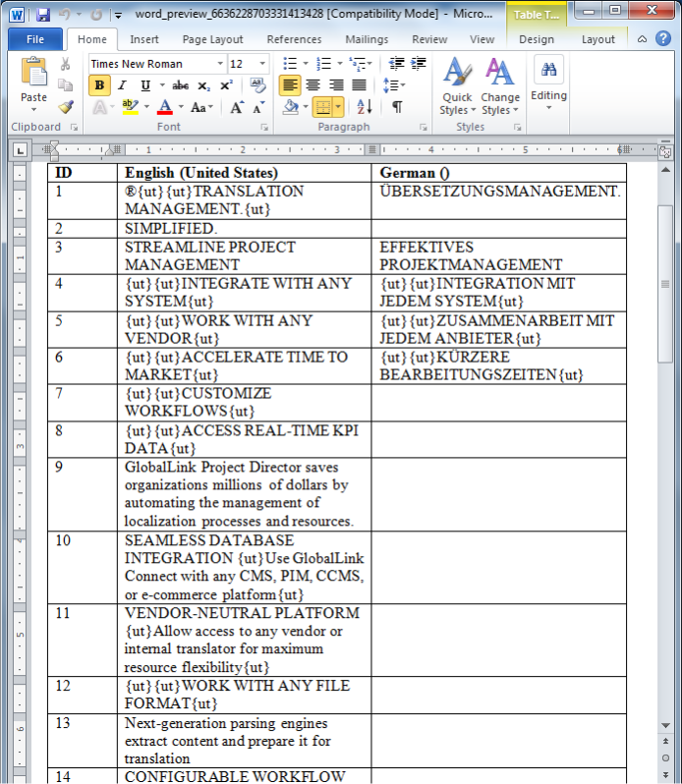Toggle Bold formatting
The width and height of the screenshot is (682, 784).
click(99, 85)
